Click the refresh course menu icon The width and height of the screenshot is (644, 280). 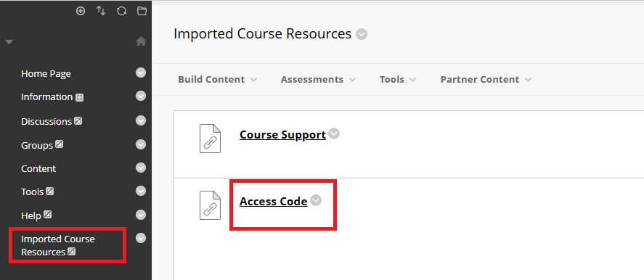tap(121, 11)
